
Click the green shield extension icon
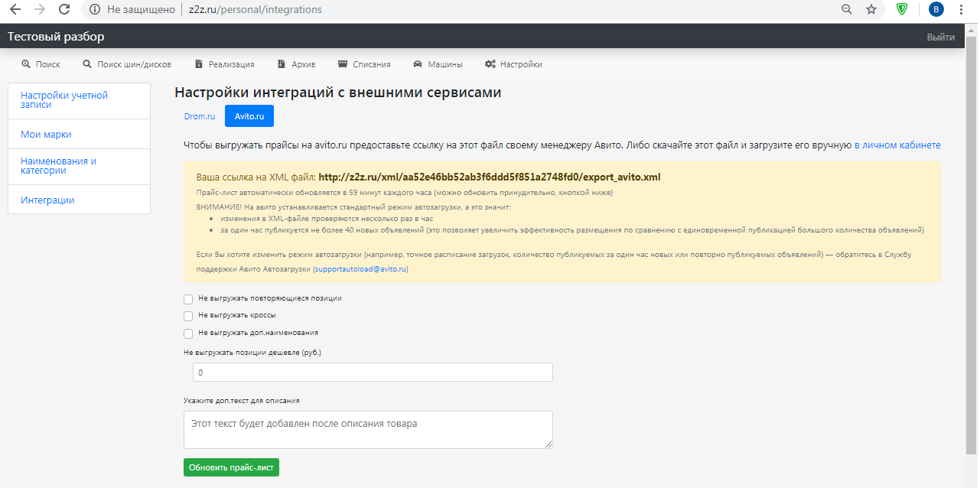(x=903, y=9)
